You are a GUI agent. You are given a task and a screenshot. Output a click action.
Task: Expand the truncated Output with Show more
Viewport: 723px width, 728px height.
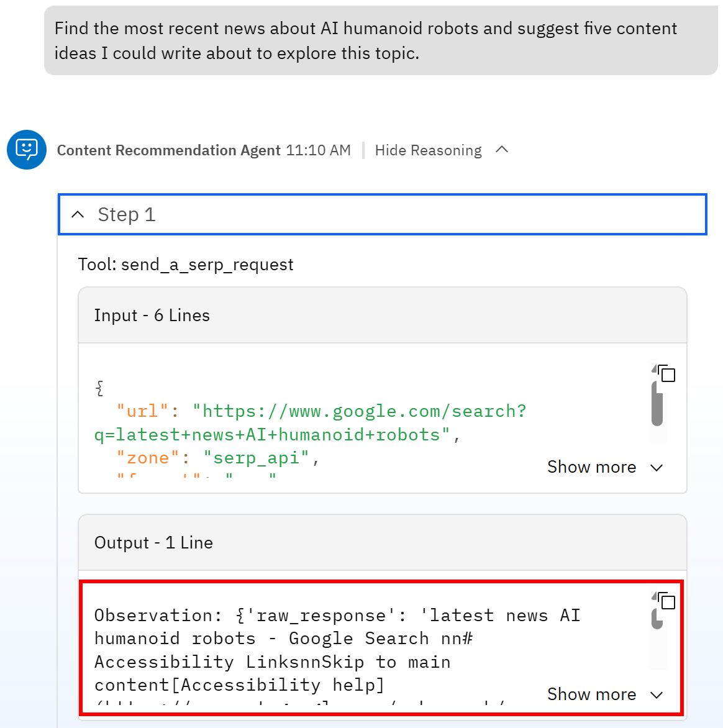tap(591, 694)
